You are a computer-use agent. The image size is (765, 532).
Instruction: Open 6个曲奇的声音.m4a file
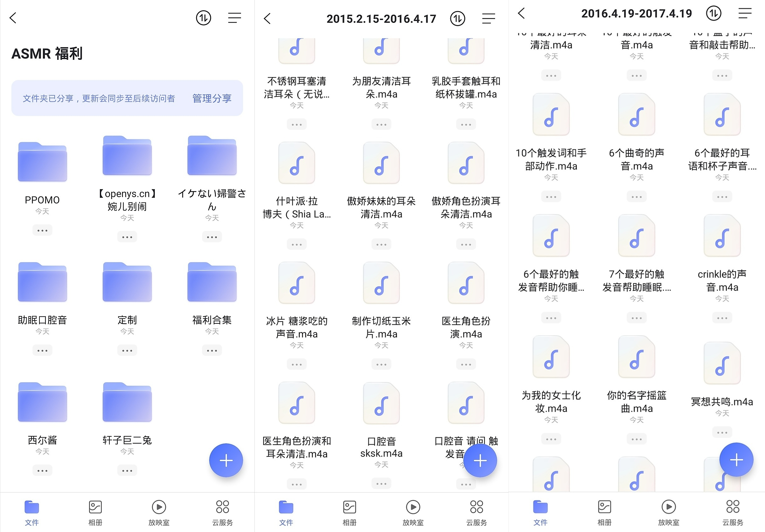click(x=637, y=114)
